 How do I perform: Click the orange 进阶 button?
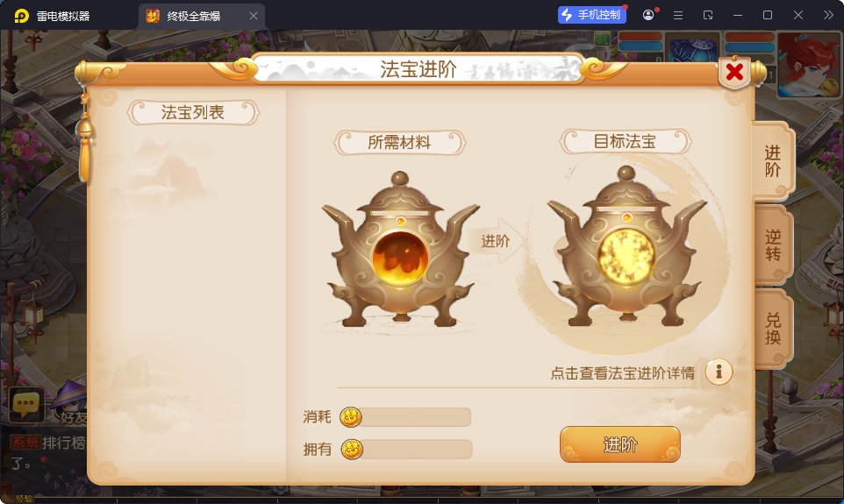[620, 444]
